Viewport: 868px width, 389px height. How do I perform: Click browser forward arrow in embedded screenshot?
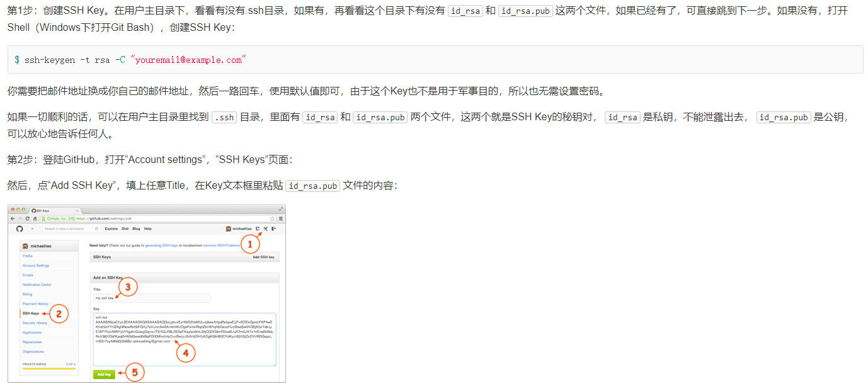[x=20, y=218]
